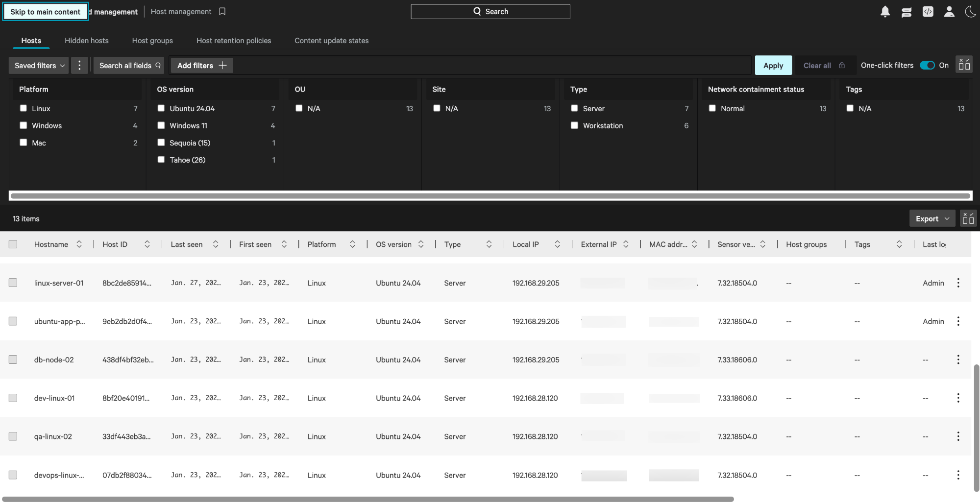Open the kebab menu on the linux-server-01 row
980x502 pixels.
[958, 283]
